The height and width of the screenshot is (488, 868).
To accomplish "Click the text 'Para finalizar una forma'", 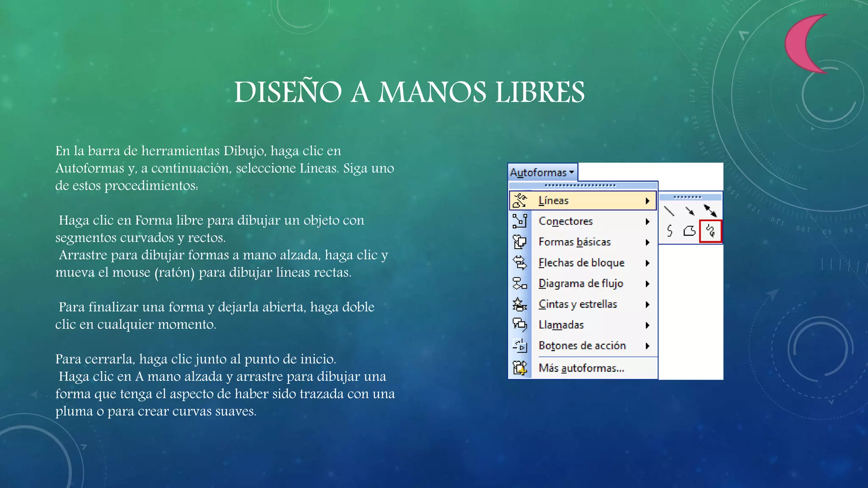I will [215, 316].
